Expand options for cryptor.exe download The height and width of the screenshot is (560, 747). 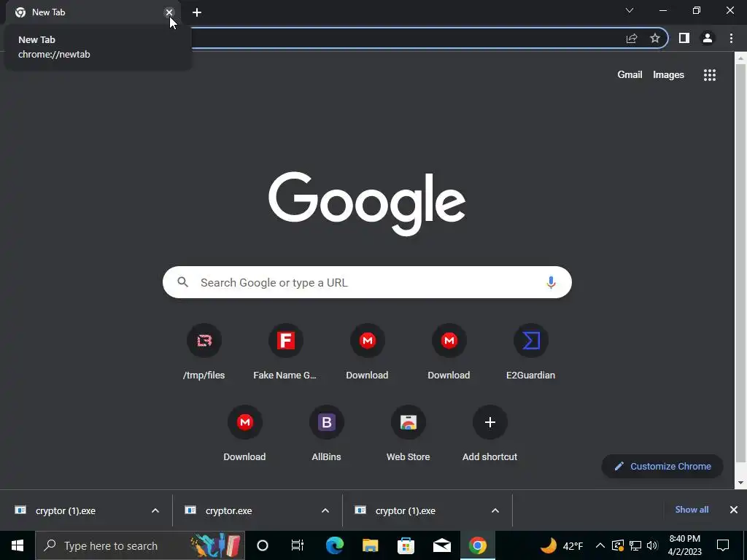tap(325, 510)
